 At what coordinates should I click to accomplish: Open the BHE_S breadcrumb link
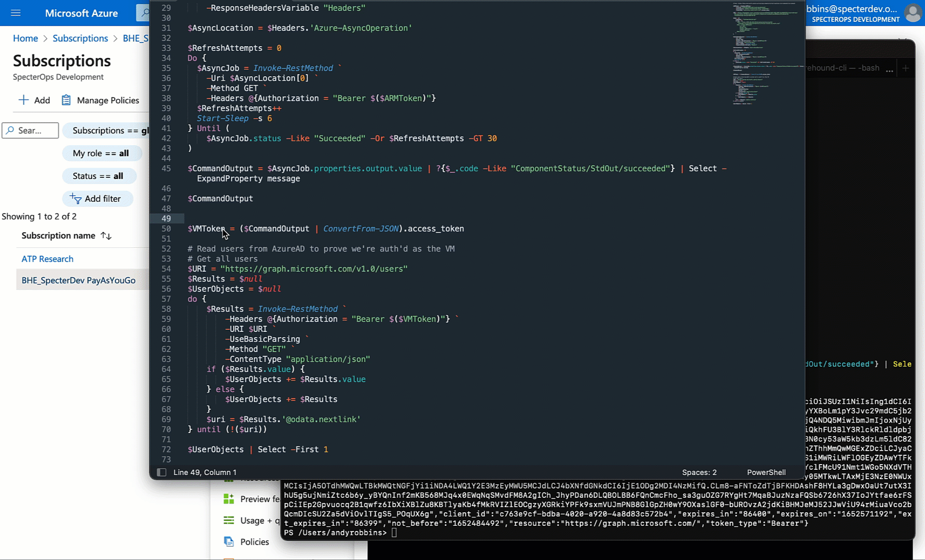pos(136,38)
